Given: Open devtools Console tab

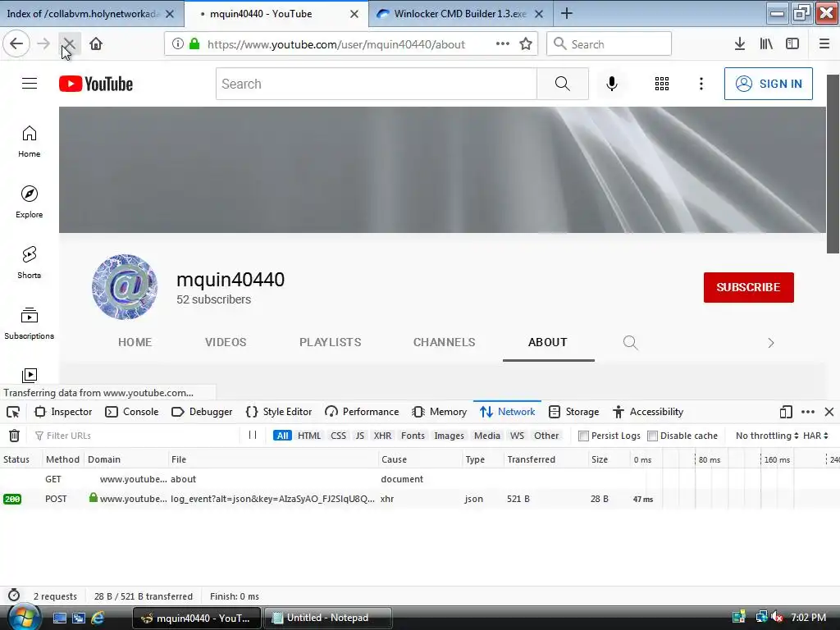Looking at the screenshot, I should (132, 412).
